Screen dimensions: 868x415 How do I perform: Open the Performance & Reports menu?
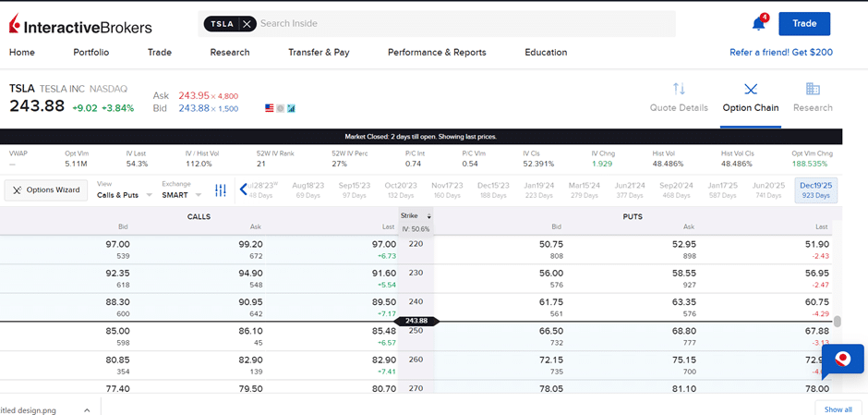pyautogui.click(x=437, y=53)
